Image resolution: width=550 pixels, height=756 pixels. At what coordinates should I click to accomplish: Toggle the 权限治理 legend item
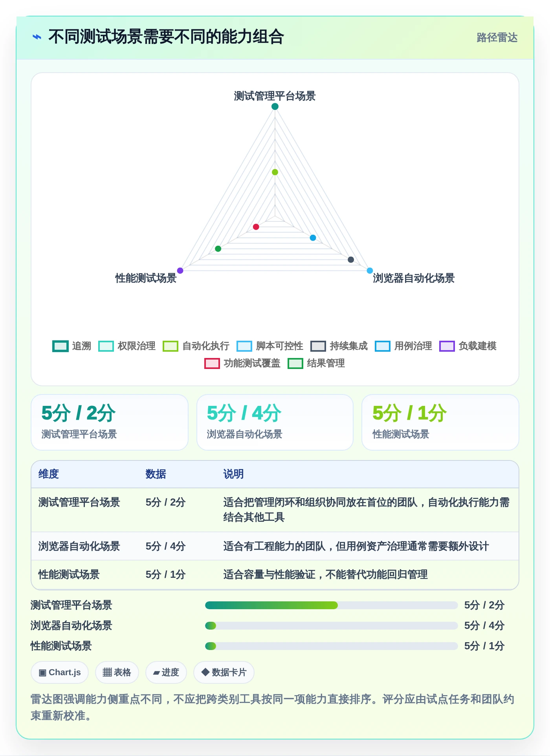tap(127, 346)
